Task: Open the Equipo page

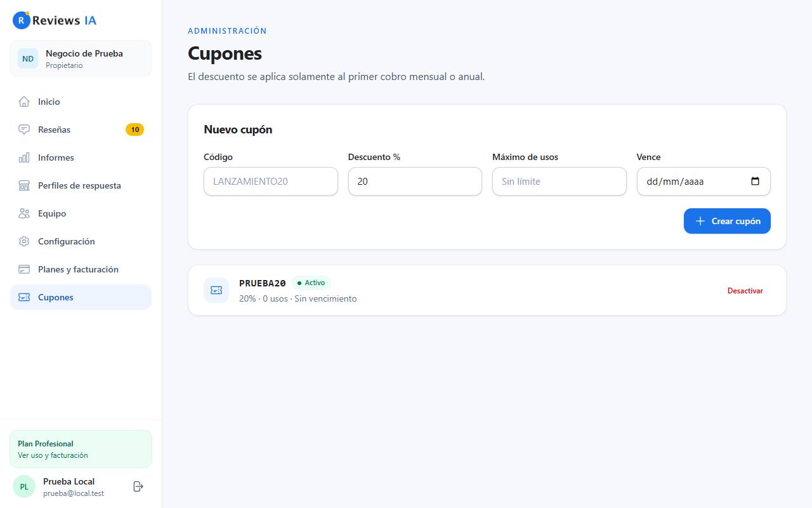Action: pos(81,213)
